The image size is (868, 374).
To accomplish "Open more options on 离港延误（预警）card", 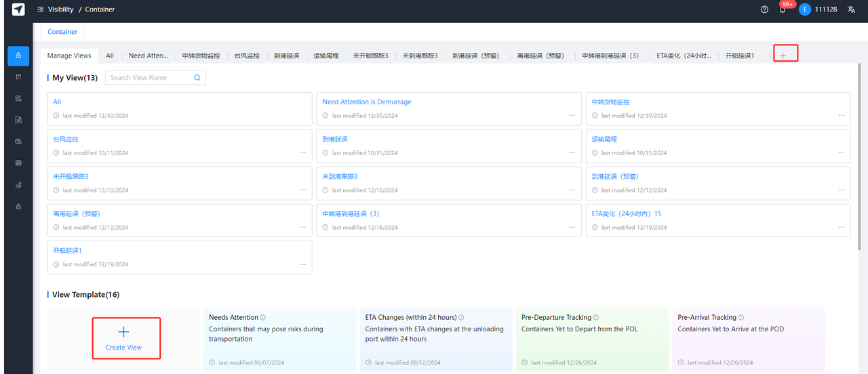I will click(302, 227).
